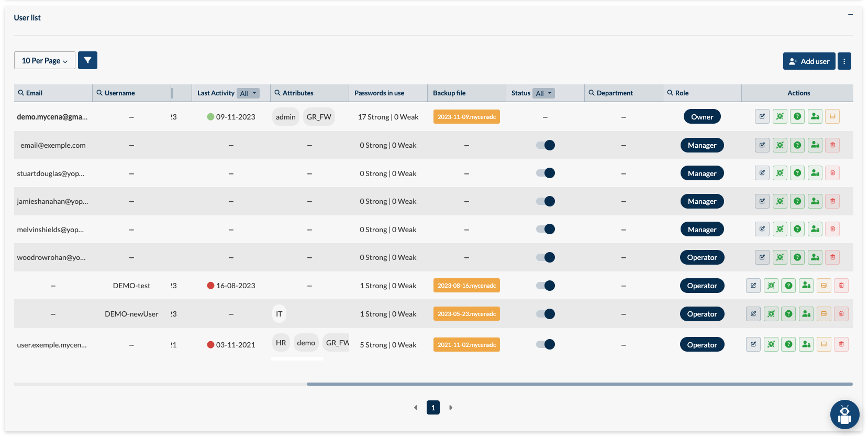Open help icon for DEMO-newUser row
Viewport: 868px width, 436px height.
point(788,314)
